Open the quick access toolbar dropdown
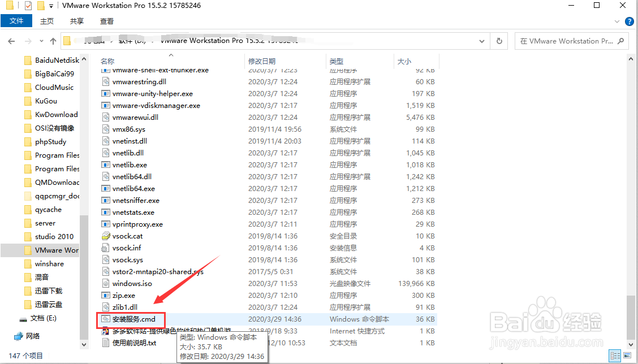 pos(51,6)
